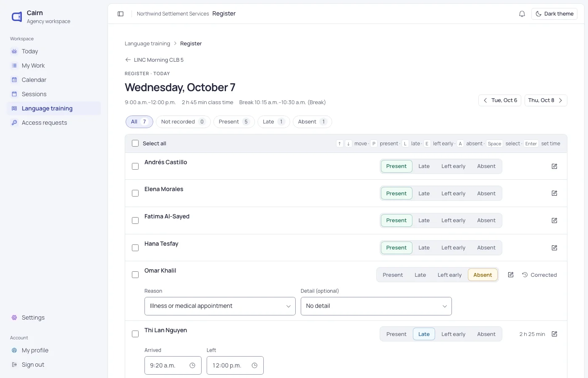This screenshot has height=378, width=588.
Task: Open the Reason dropdown showing Illness or medical appointment
Action: tap(220, 306)
